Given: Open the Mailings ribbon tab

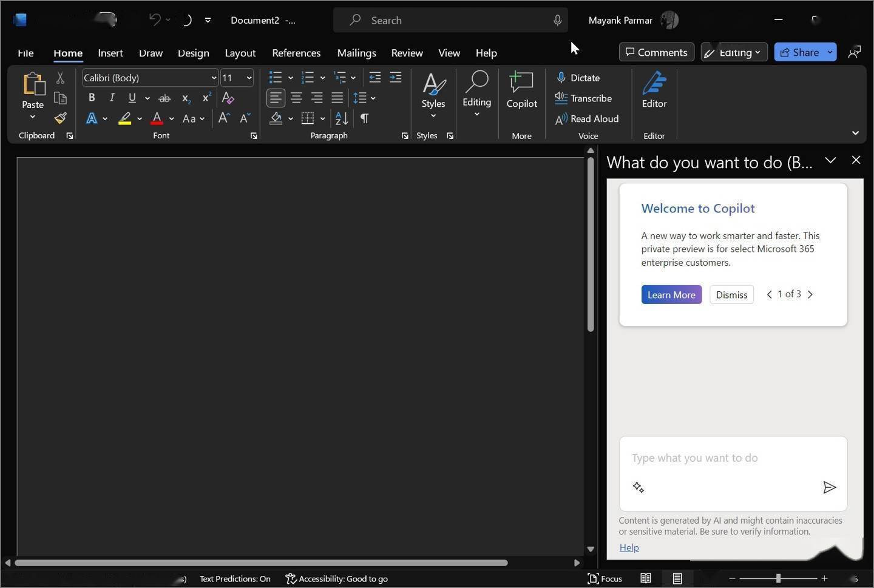Looking at the screenshot, I should click(x=356, y=53).
